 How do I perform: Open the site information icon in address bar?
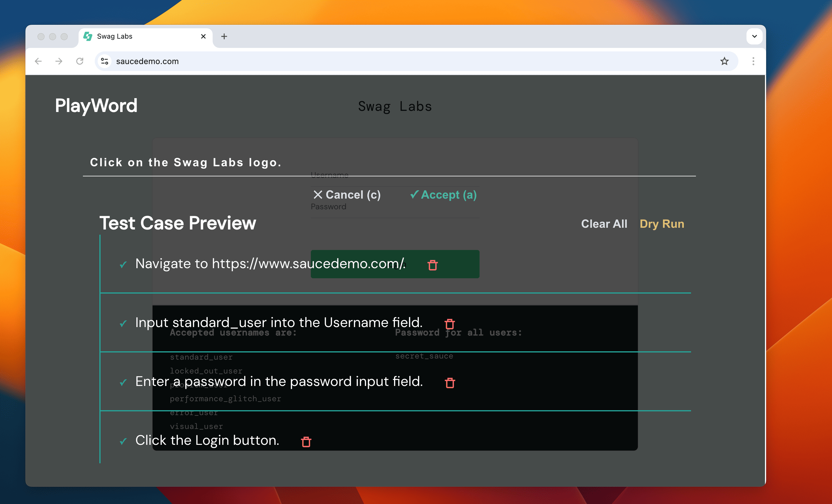105,61
